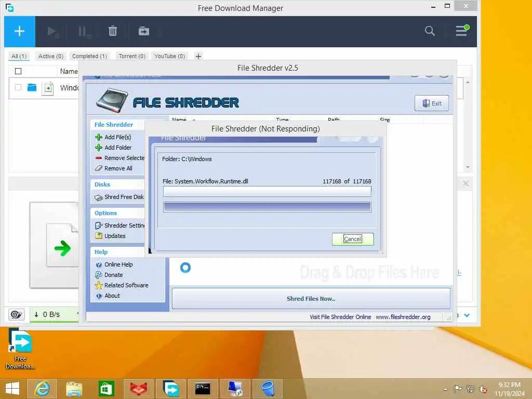
Task: Switch to Completed (1) tab
Action: click(x=89, y=56)
